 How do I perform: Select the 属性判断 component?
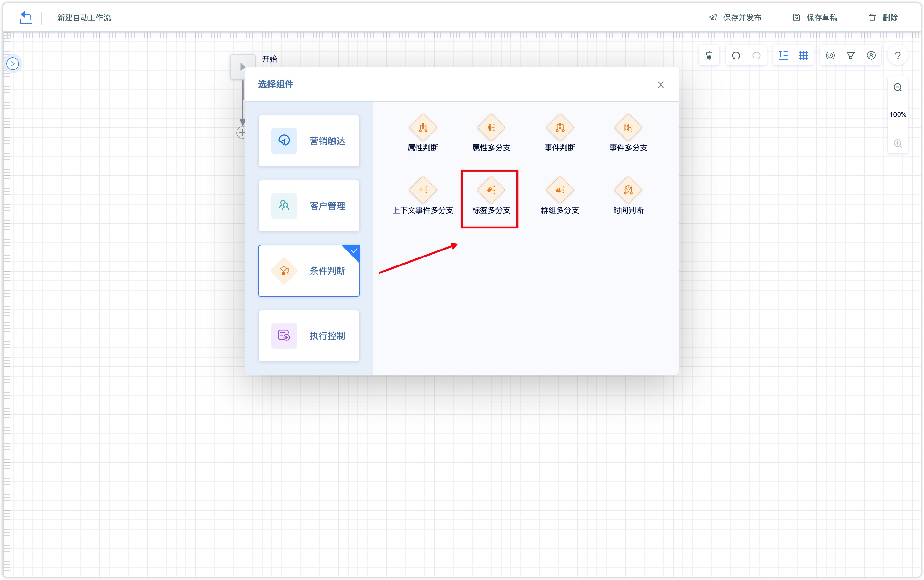(422, 133)
